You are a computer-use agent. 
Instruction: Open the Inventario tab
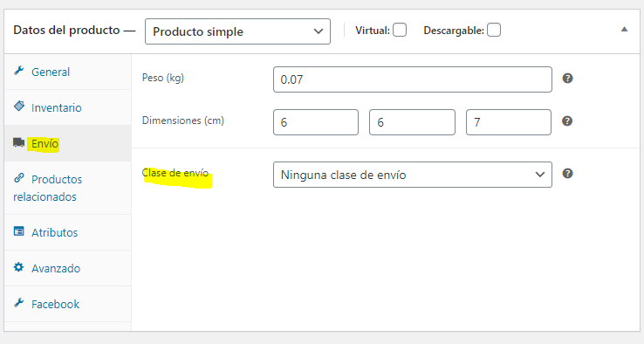tap(68, 107)
